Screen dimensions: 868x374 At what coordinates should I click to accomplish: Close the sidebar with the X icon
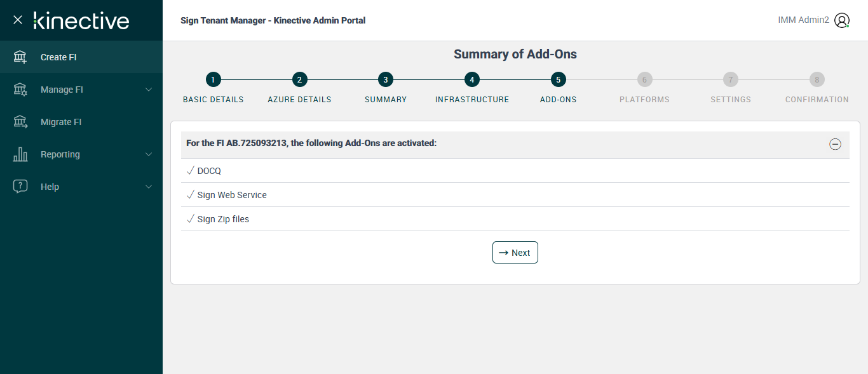pyautogui.click(x=18, y=20)
